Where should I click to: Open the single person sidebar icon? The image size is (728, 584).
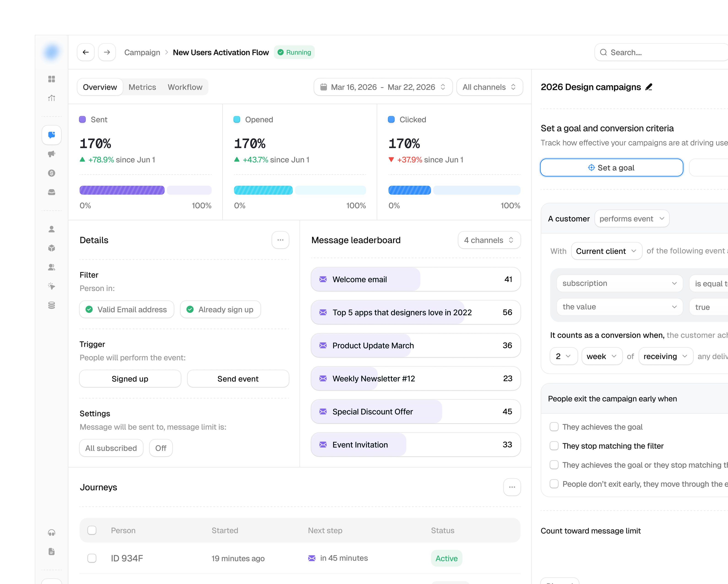pos(51,229)
